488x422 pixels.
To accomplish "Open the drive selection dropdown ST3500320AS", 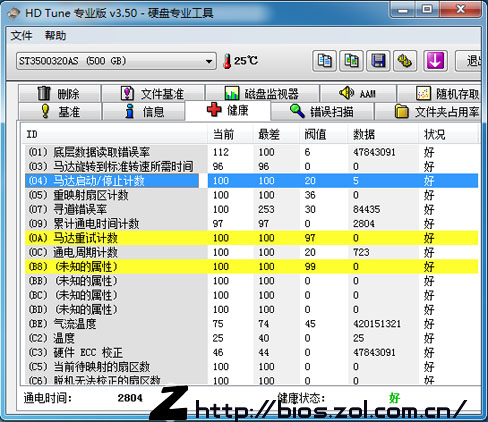I will [116, 61].
